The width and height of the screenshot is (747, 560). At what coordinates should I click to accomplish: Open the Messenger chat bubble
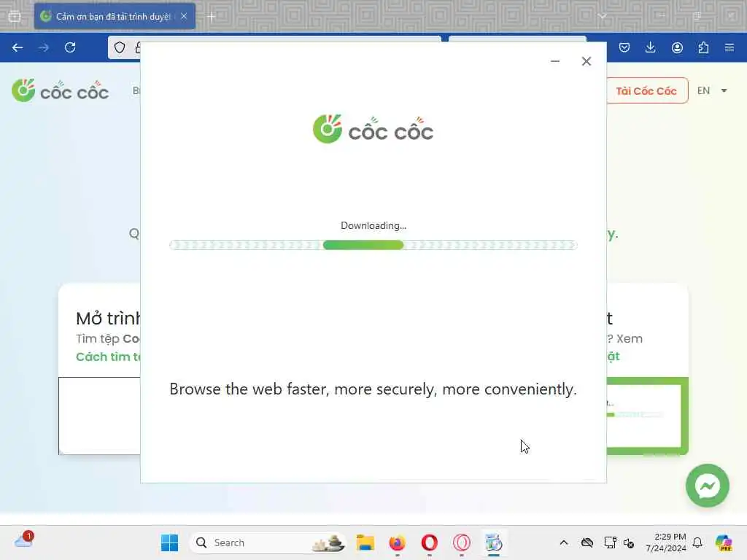click(708, 486)
